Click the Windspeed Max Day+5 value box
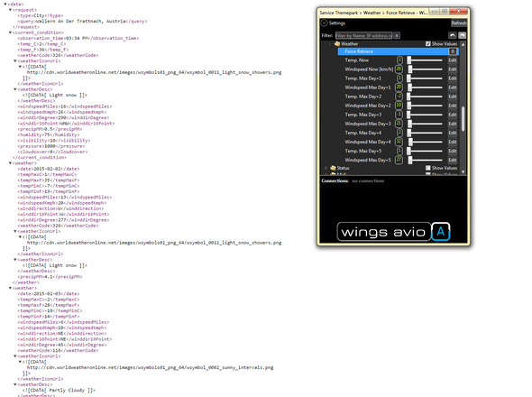532x397 pixels. [399, 160]
